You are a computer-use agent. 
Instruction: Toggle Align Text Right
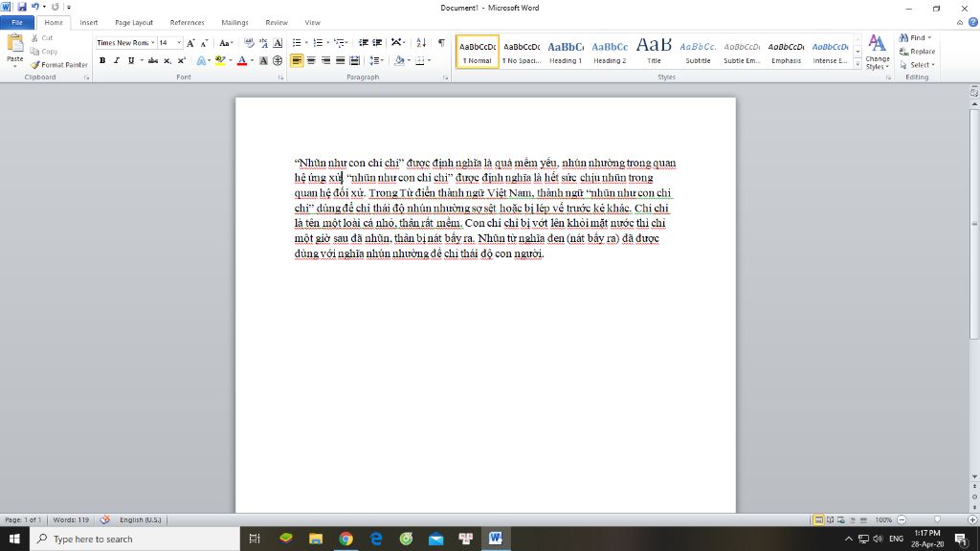[x=325, y=60]
